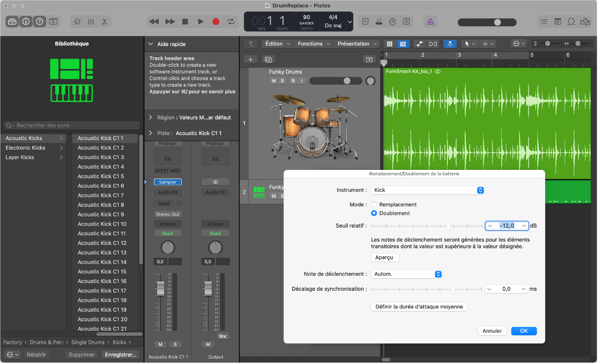Open the List Editors icon

(x=544, y=22)
